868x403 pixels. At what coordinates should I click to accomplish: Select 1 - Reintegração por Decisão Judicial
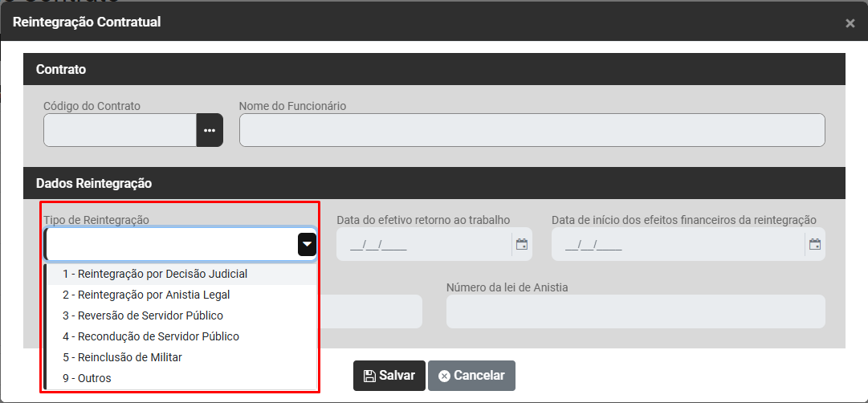click(181, 274)
